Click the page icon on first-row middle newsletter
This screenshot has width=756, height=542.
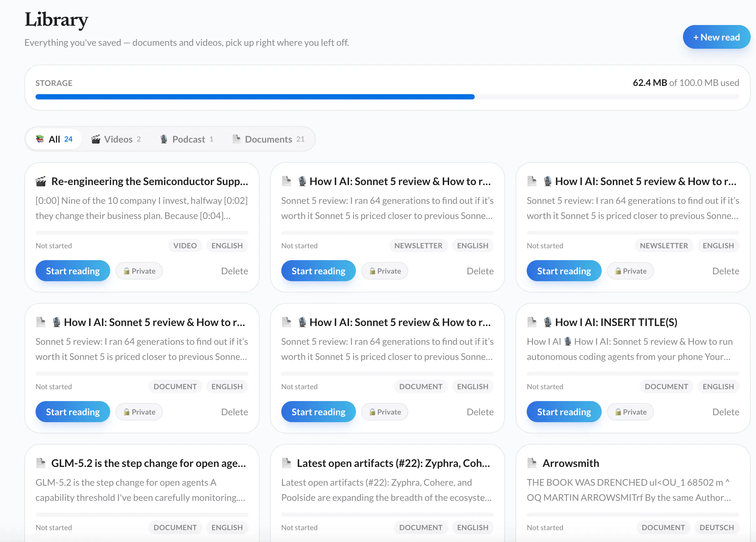[x=286, y=181]
